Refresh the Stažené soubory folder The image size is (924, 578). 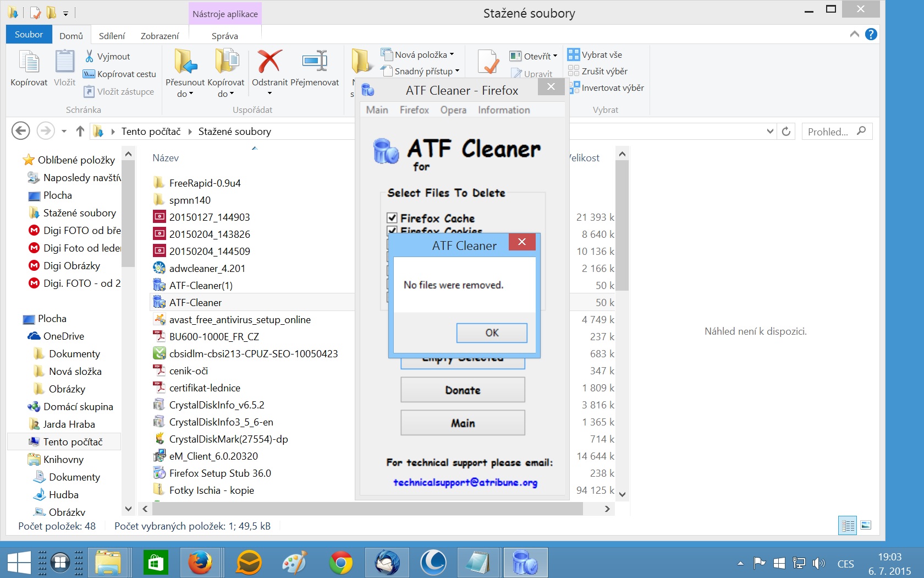[x=786, y=131]
